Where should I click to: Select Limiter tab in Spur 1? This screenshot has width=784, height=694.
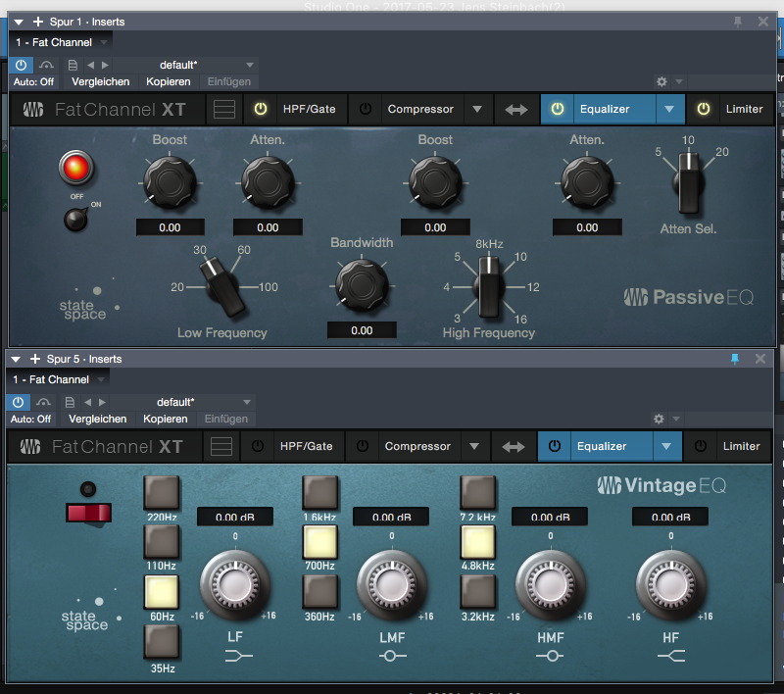(x=744, y=109)
